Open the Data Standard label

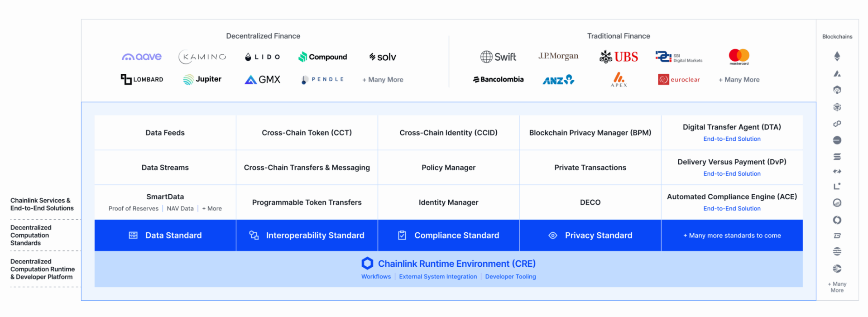click(x=173, y=235)
